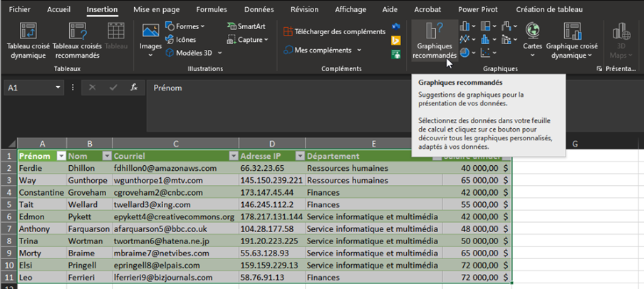Open the Cartes chart option
The width and height of the screenshot is (644, 289).
pos(532,31)
